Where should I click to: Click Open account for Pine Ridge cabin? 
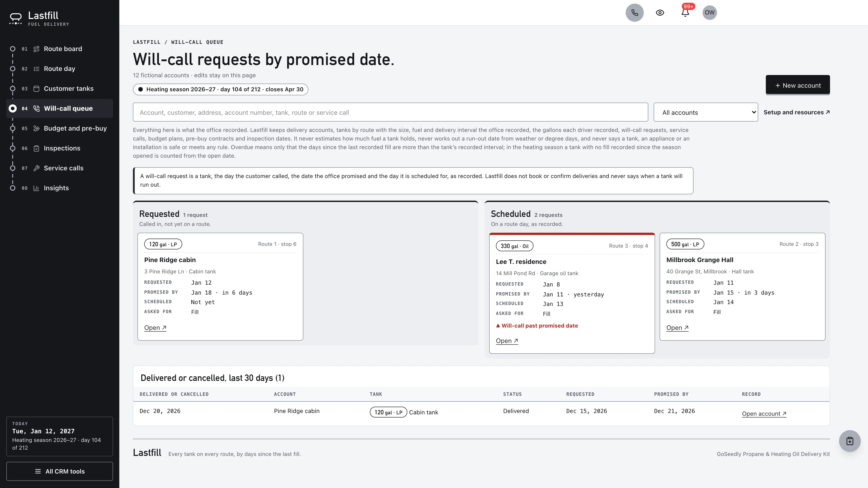pyautogui.click(x=764, y=414)
